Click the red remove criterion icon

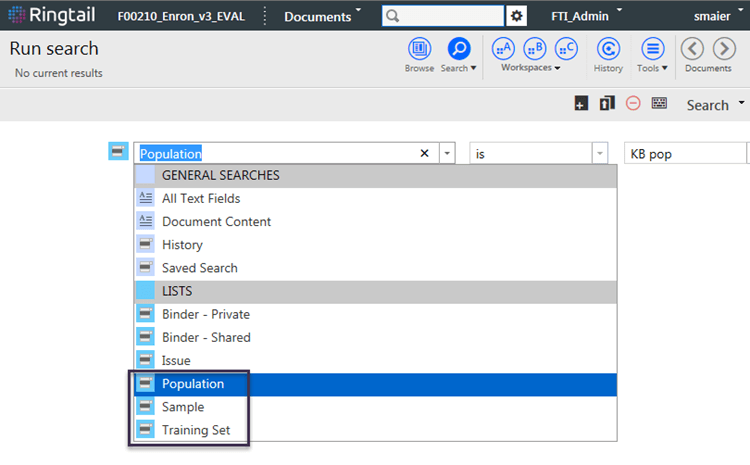point(633,103)
